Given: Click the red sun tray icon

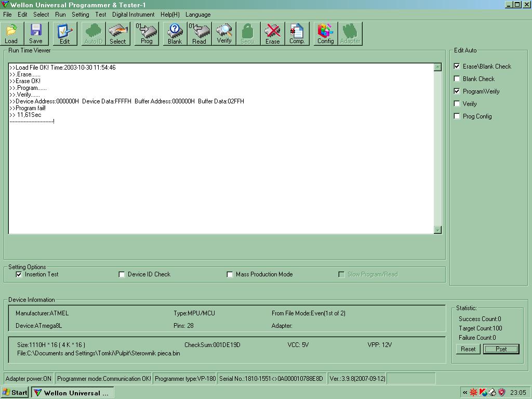Looking at the screenshot, I should (474, 393).
